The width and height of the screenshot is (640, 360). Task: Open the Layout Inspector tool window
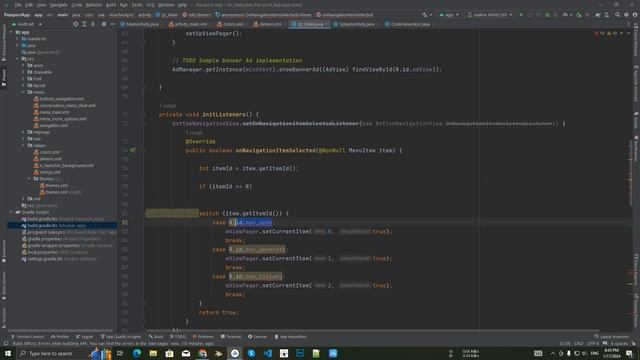coord(611,337)
